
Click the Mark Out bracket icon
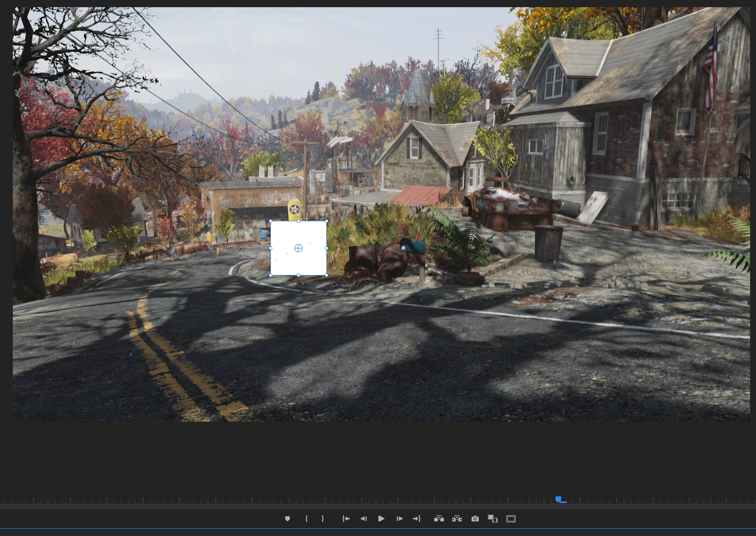pos(323,519)
